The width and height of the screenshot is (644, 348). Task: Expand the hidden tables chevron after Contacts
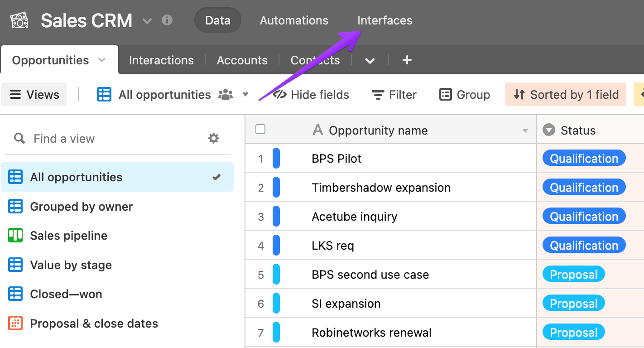click(x=370, y=61)
